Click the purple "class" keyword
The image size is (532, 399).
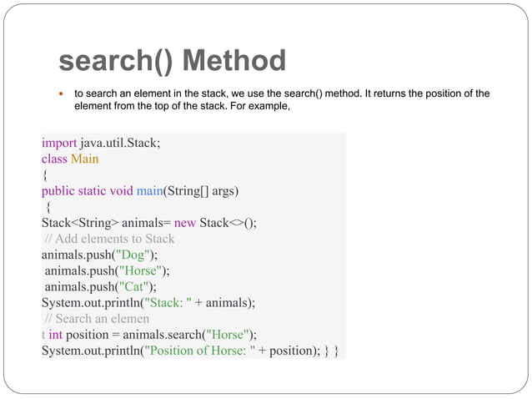[x=54, y=158]
